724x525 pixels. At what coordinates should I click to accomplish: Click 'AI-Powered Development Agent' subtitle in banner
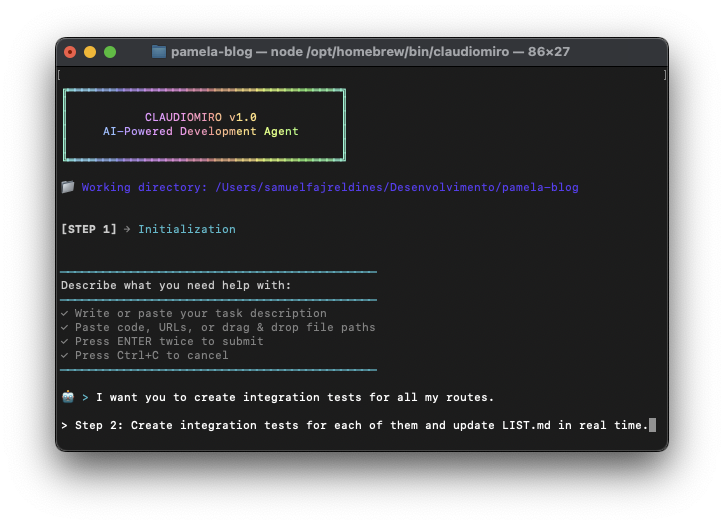pyautogui.click(x=200, y=131)
